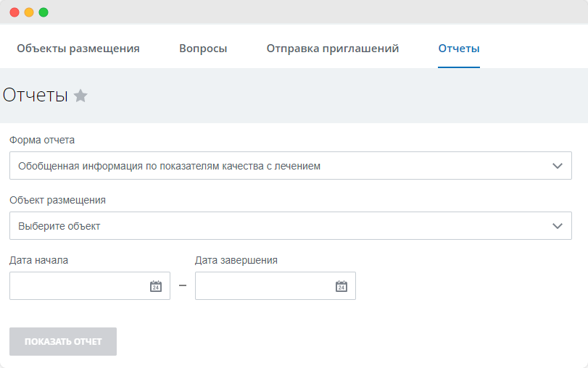Screen dimensions: 588x368
Task: Click the yellow minimize window button
Action: pyautogui.click(x=29, y=12)
